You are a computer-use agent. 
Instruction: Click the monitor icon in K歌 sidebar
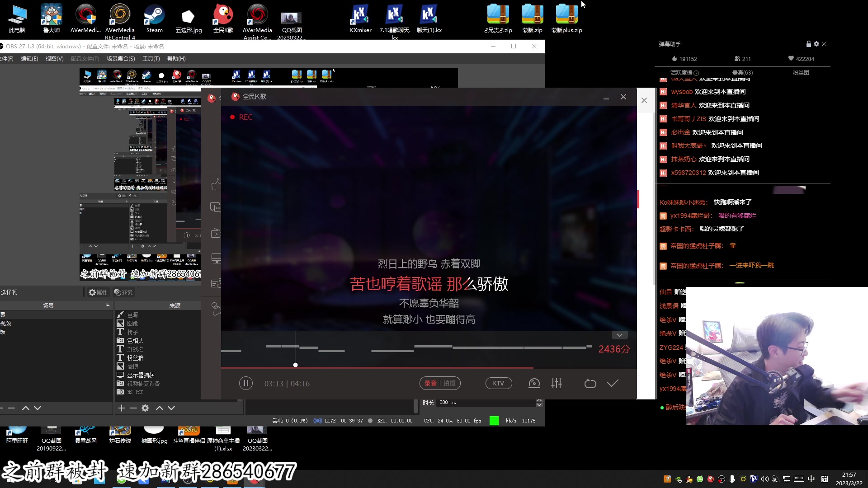coord(216,258)
